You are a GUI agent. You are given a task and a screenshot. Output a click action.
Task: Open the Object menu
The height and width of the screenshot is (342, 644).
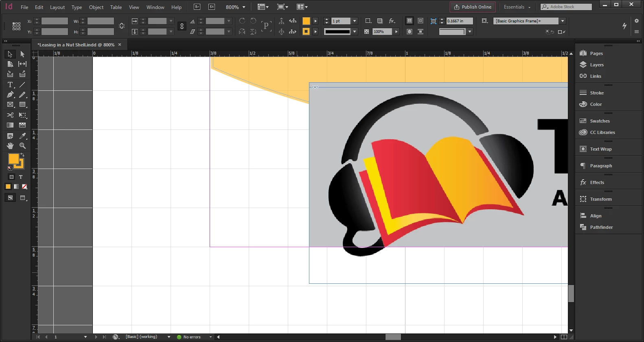point(96,7)
